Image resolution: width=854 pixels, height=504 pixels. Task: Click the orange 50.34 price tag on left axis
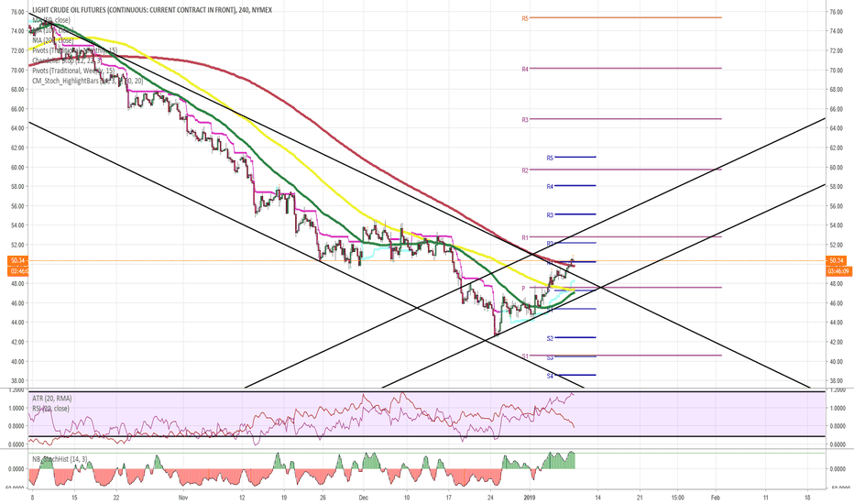18,260
